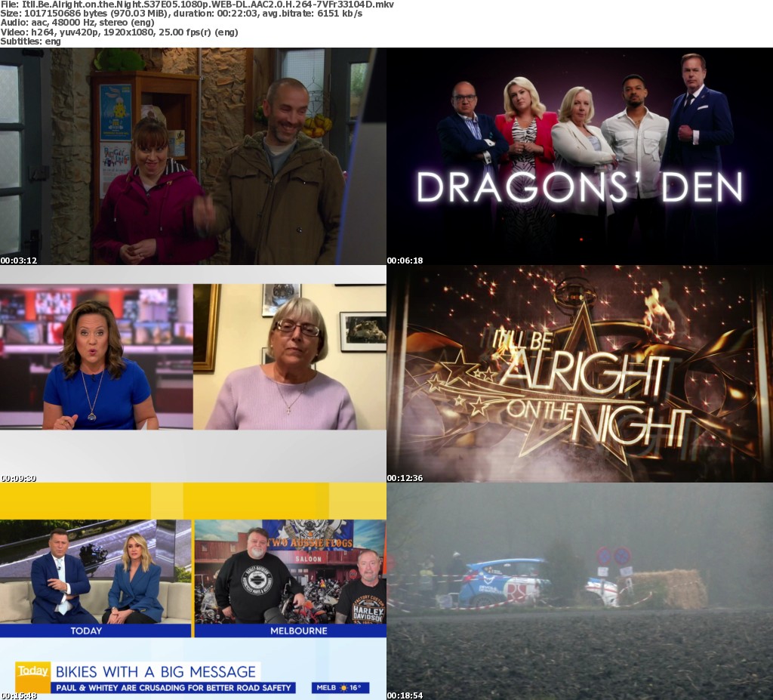This screenshot has width=773, height=700.
Task: Click the 00:18:54 timestamp
Action: 405,695
